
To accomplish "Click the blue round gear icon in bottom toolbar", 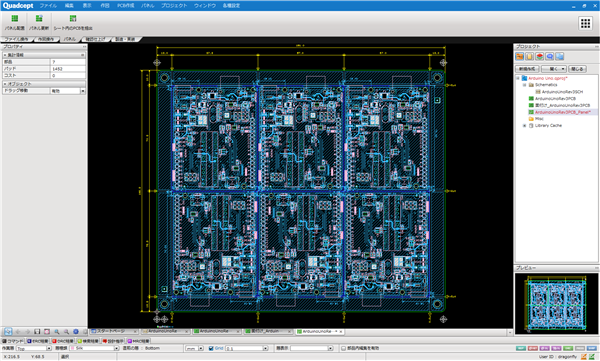I will coord(76,332).
